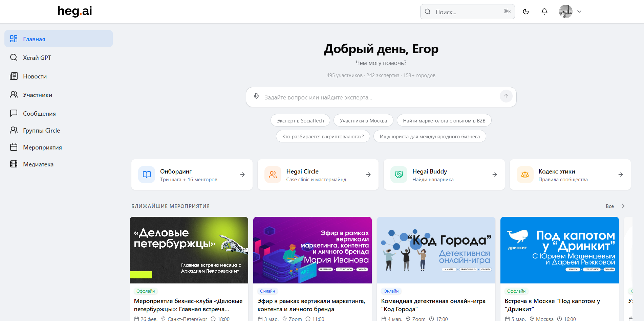Open Мероприятия calendar section
Viewport: 644px width, 321px height.
42,147
